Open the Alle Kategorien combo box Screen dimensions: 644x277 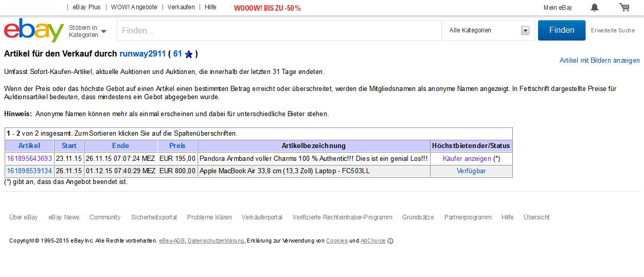[x=489, y=30]
